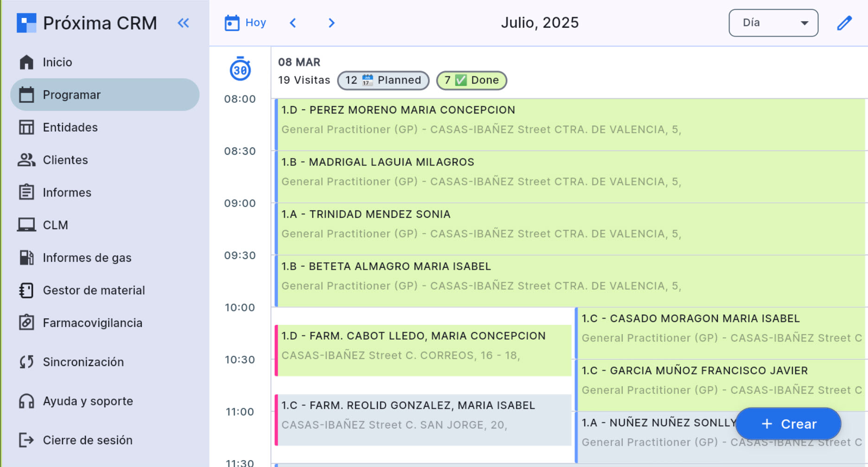Open Informes de gas section
The image size is (868, 467).
(x=87, y=258)
